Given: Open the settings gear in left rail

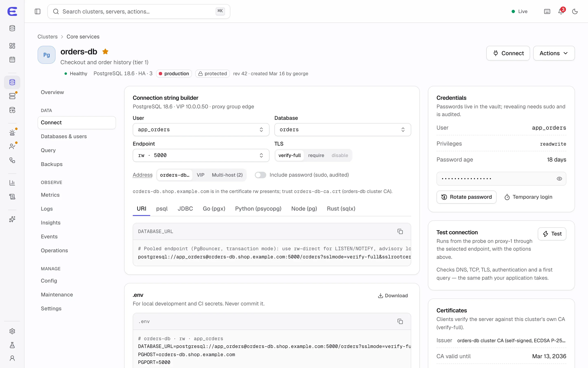Looking at the screenshot, I should 12,331.
